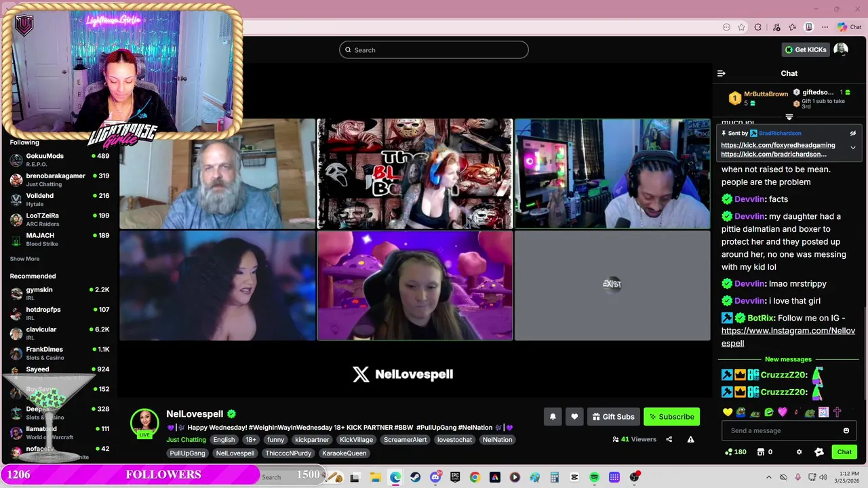Click the report warning triangle icon
Viewport: 868px width, 488px height.
690,439
